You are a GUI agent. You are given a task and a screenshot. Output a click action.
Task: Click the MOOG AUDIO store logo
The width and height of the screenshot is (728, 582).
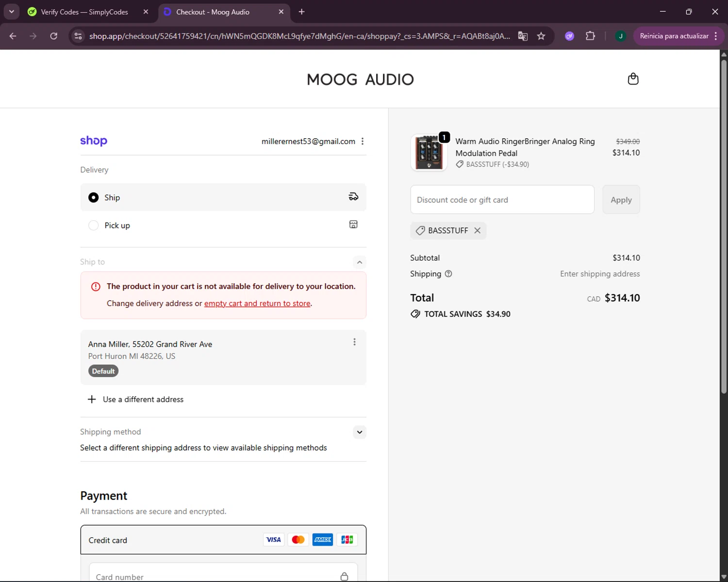(x=360, y=79)
